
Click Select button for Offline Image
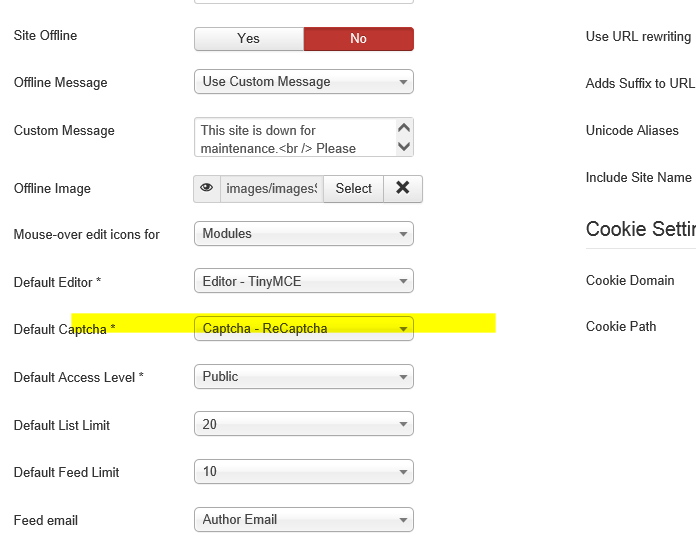tap(353, 188)
